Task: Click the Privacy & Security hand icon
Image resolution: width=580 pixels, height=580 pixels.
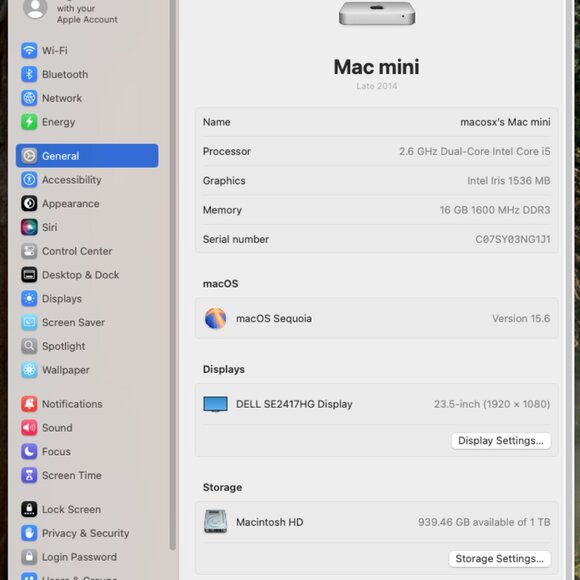Action: point(29,533)
